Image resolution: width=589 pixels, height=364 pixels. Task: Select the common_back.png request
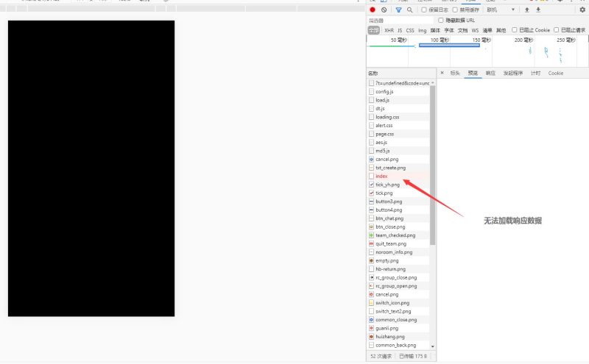[398, 345]
